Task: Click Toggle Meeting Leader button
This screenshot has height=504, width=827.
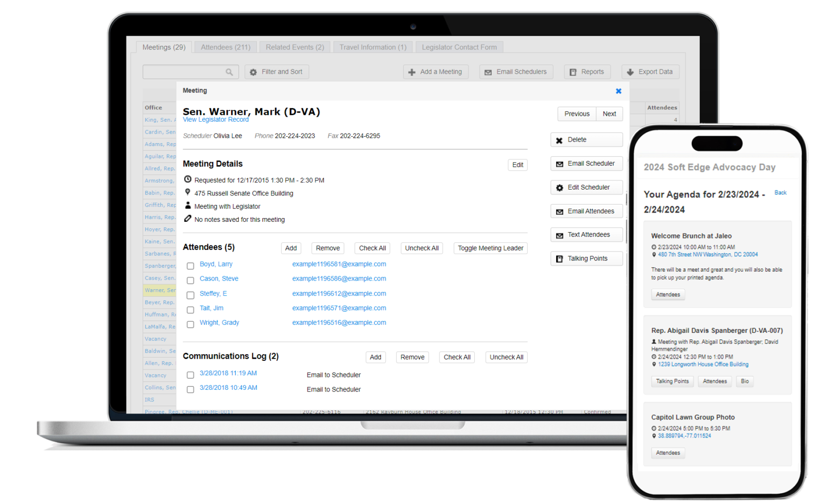Action: [490, 248]
